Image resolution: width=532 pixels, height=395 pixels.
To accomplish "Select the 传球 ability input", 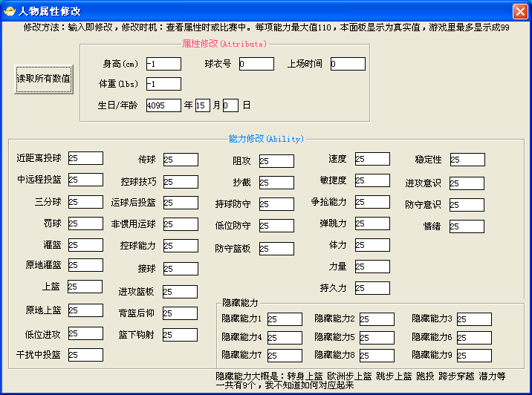I will (181, 160).
